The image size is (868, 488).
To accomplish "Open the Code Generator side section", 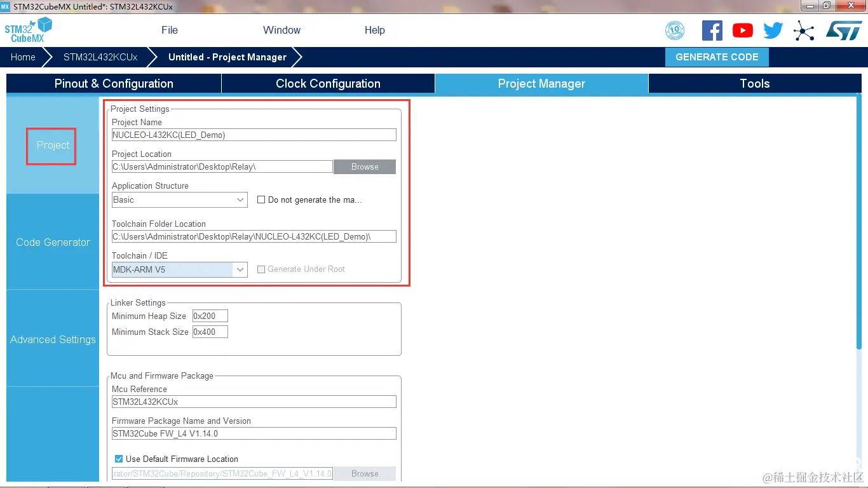I will pyautogui.click(x=53, y=242).
